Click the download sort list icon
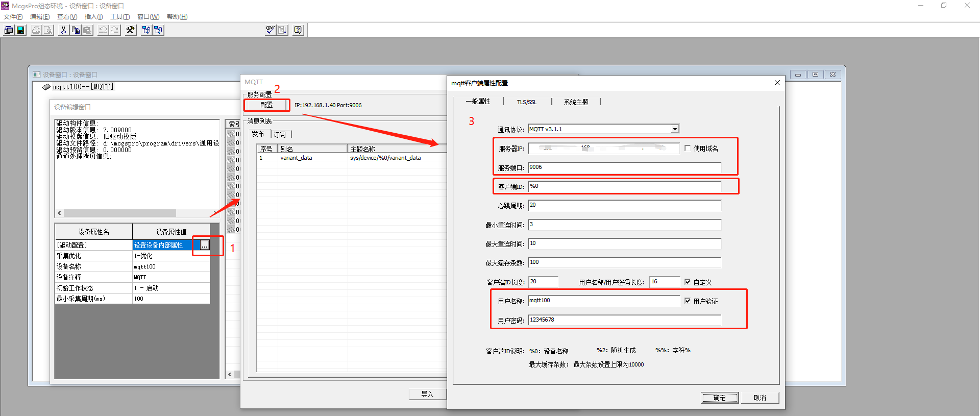This screenshot has height=416, width=980. click(283, 30)
